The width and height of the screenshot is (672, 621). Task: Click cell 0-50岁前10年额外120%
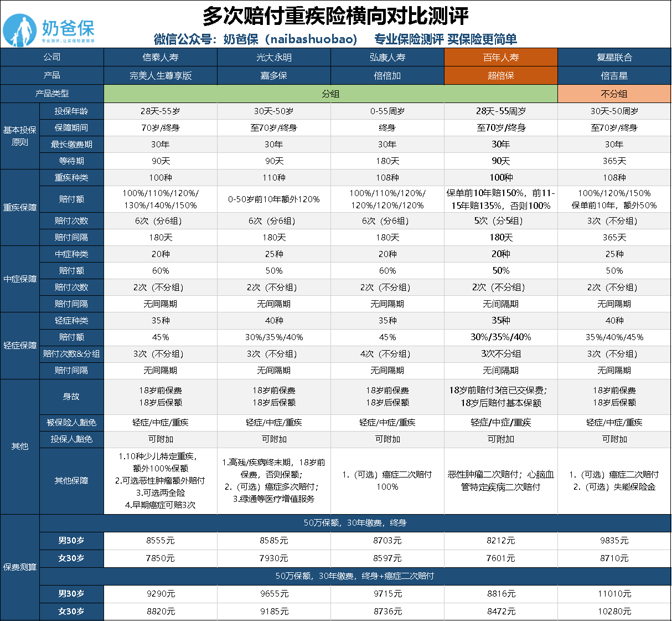pos(274,199)
